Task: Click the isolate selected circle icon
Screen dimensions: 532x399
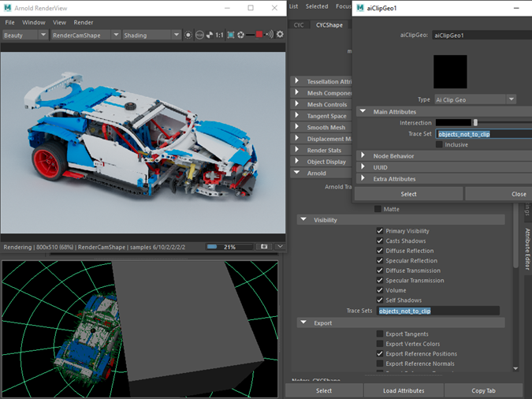Action: pyautogui.click(x=188, y=35)
